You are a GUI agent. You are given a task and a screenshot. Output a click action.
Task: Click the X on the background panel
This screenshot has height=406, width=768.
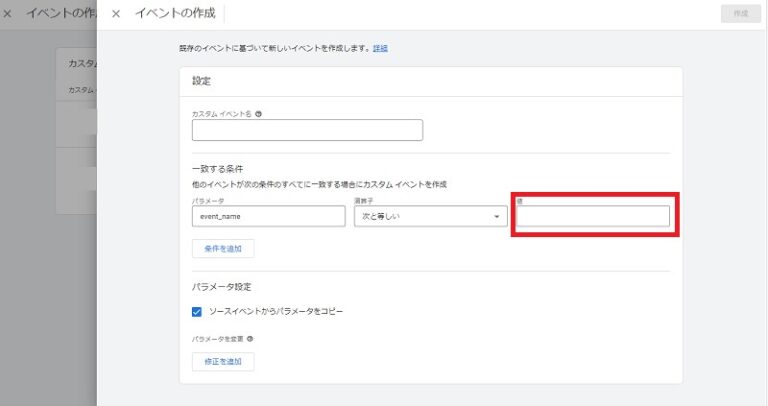click(x=8, y=14)
